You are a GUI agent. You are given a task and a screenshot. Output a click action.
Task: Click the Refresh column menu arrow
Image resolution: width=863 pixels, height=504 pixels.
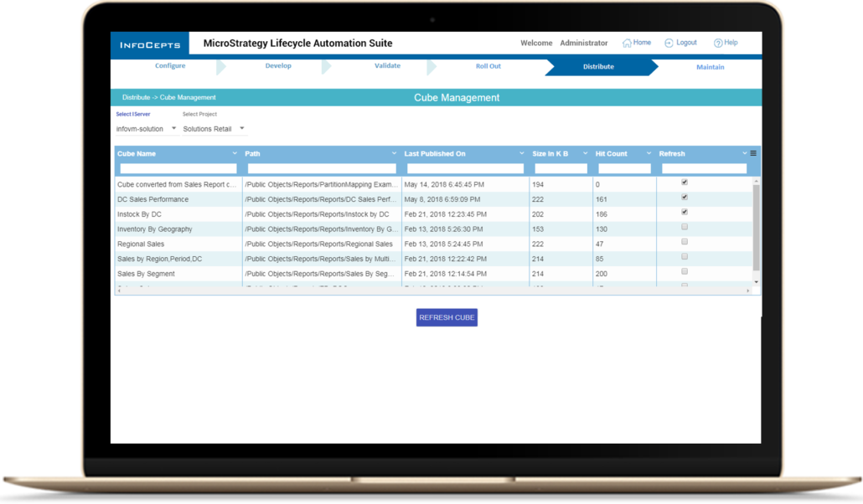pos(744,154)
